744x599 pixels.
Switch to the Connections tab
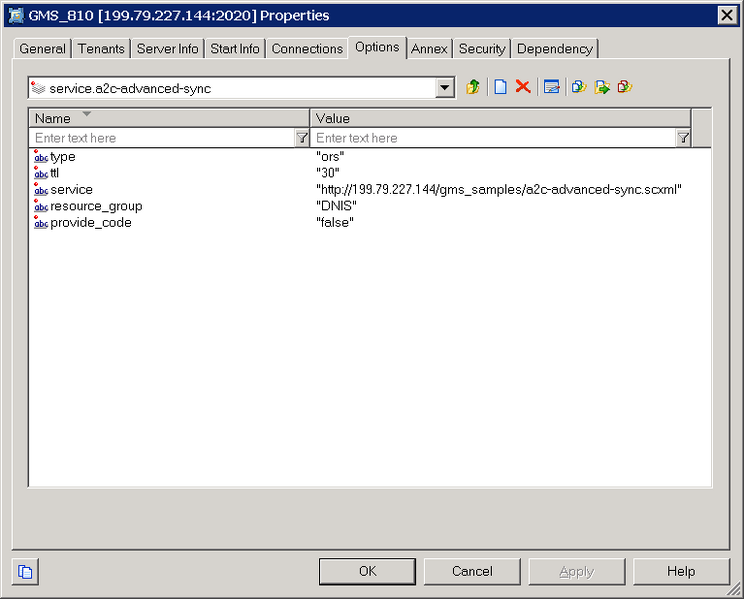click(x=307, y=48)
